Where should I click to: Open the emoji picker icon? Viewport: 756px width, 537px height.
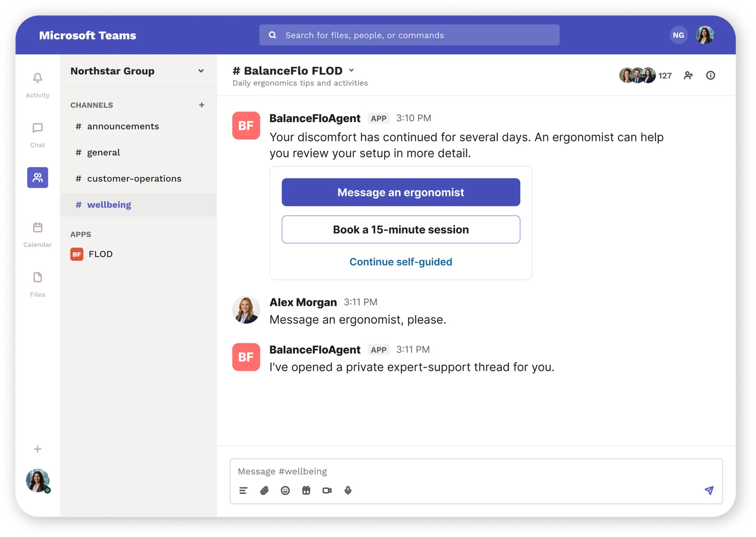(285, 491)
